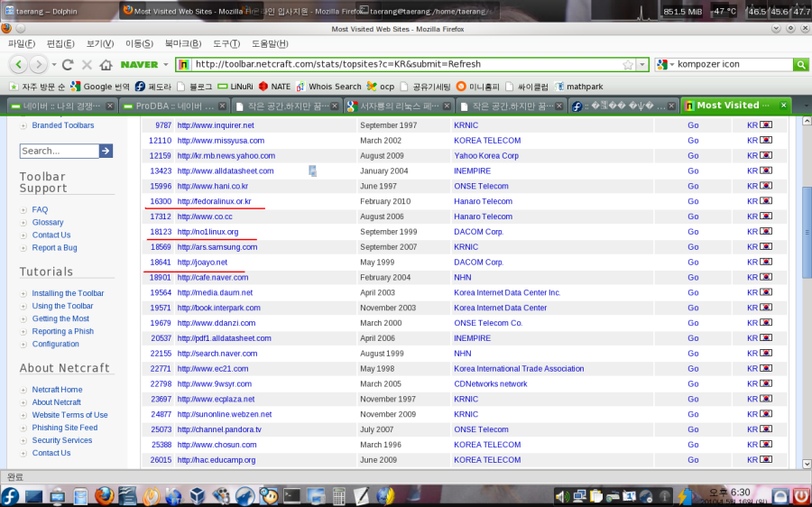This screenshot has height=507, width=812.
Task: Open the tab list dropdown at tab bar end
Action: point(806,106)
